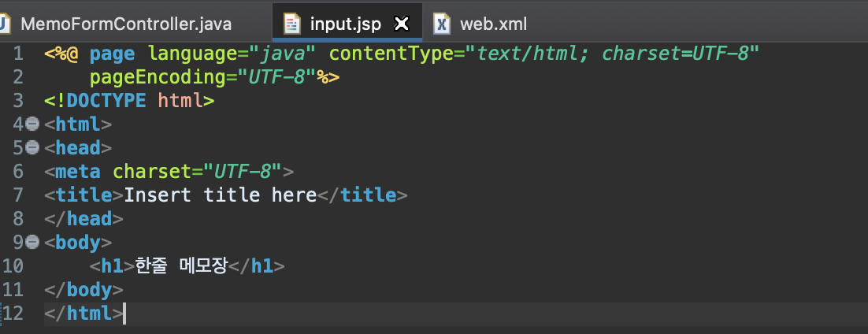
Task: Click line number 1 in the gutter
Action: point(18,54)
